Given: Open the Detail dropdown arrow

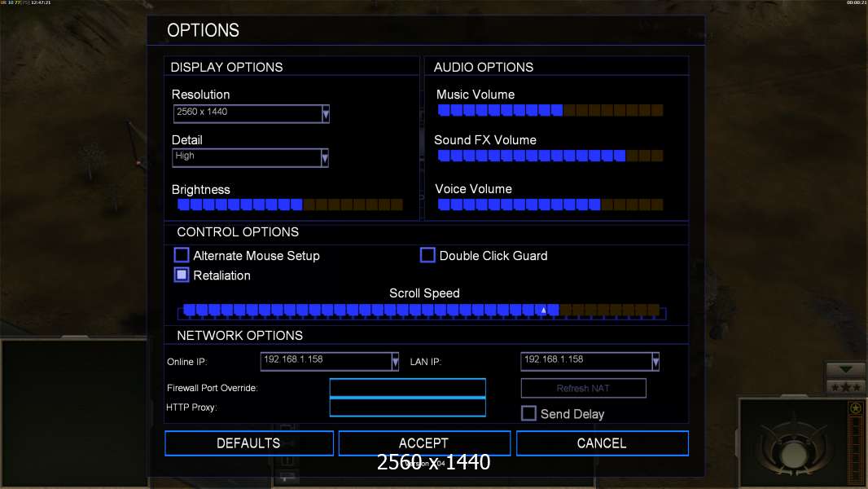Looking at the screenshot, I should pyautogui.click(x=324, y=158).
